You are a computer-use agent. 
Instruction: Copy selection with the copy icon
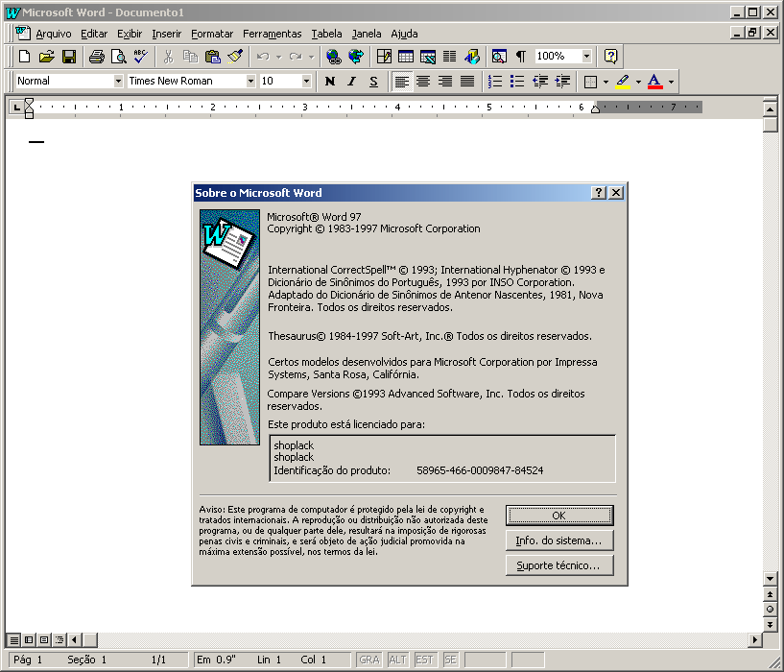[x=191, y=57]
